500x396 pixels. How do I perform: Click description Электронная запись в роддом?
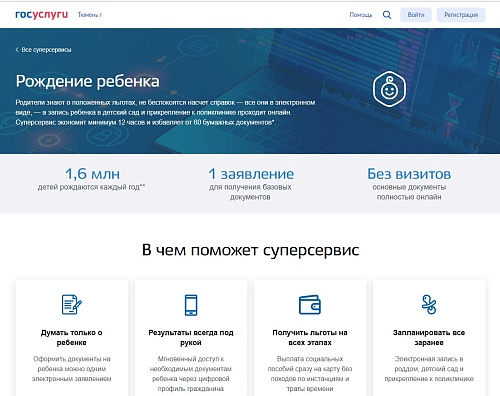click(429, 369)
